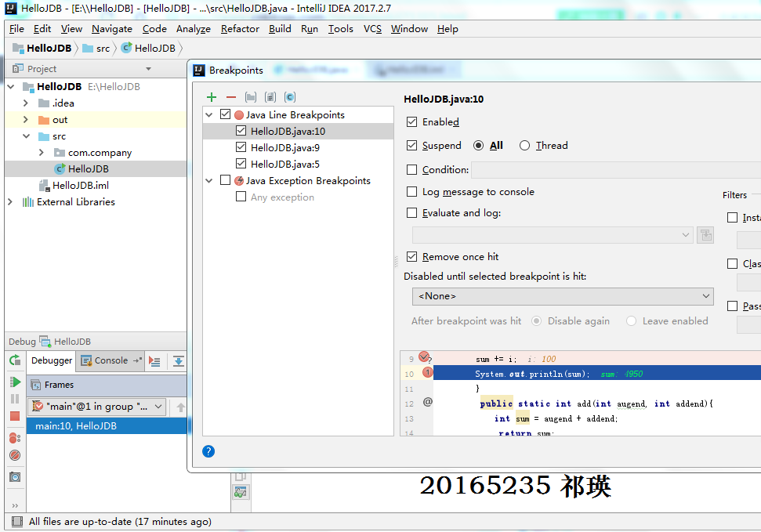
Task: Show execution point icon
Action: 155,361
